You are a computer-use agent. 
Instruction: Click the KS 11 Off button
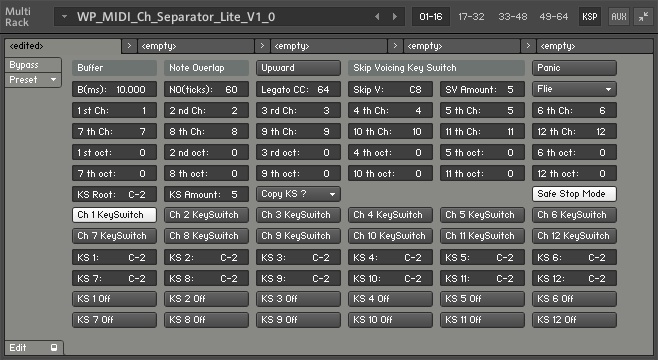tap(483, 320)
